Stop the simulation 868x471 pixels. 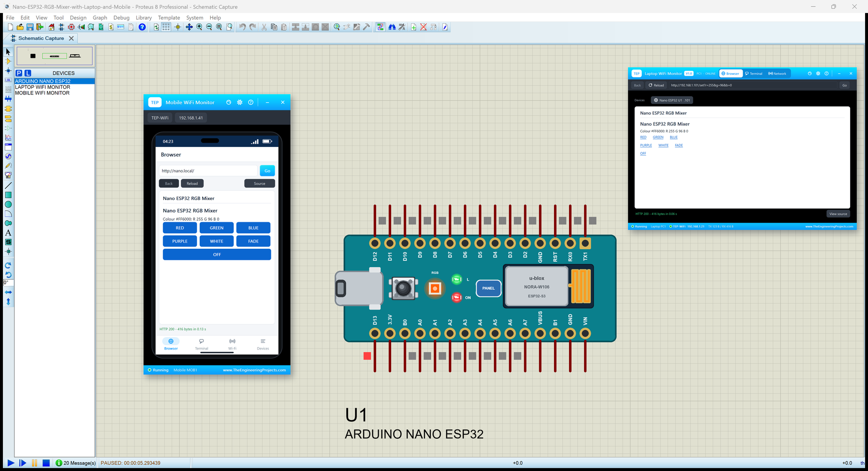tap(46, 463)
